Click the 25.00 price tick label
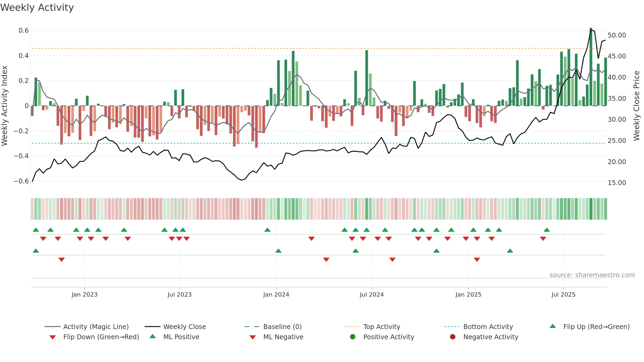 [617, 141]
